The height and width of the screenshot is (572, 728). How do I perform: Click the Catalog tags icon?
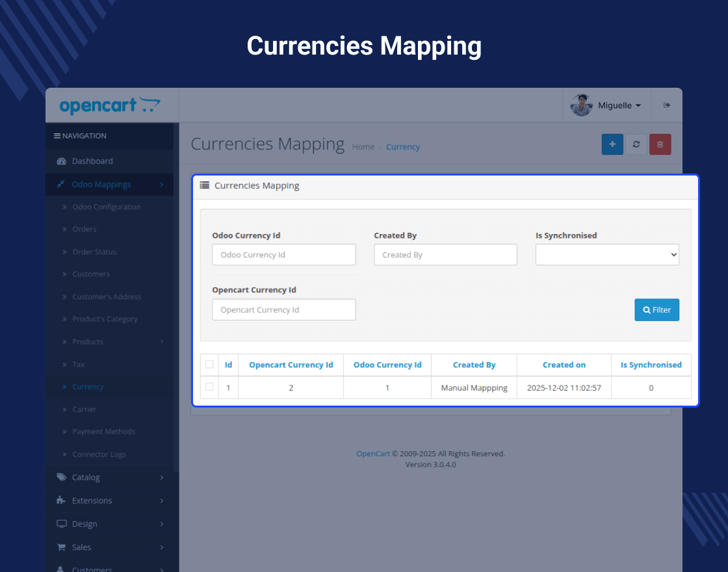(x=61, y=477)
